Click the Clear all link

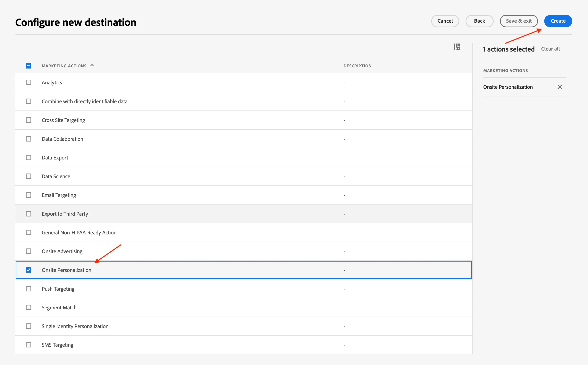tap(550, 49)
